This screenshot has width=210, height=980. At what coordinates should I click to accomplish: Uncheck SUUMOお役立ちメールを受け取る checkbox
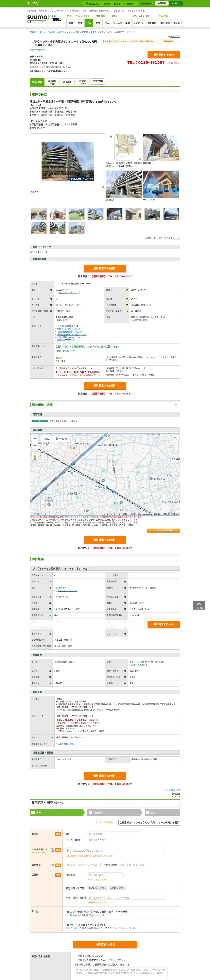click(x=68, y=924)
